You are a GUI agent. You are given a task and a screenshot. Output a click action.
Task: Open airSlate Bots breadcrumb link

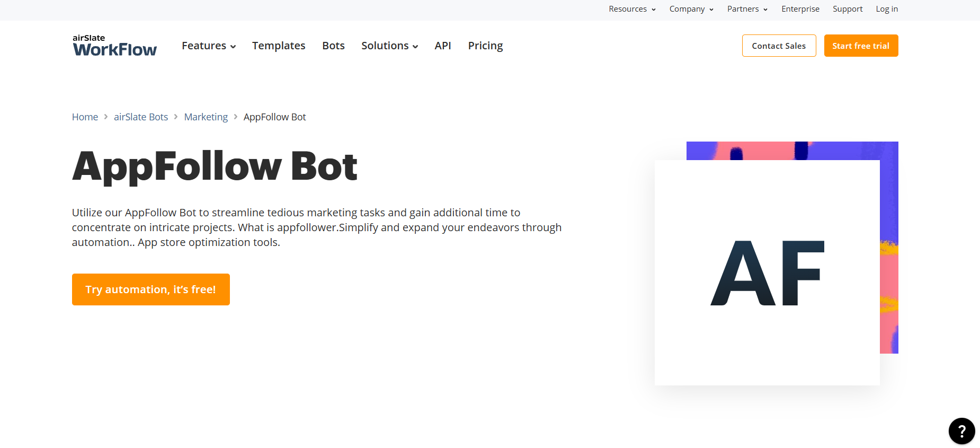pyautogui.click(x=141, y=117)
